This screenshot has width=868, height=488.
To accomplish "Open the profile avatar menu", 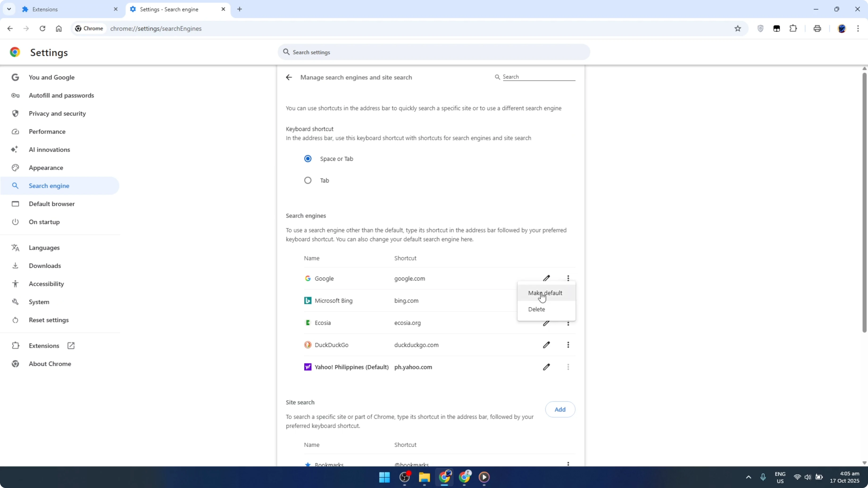I will tap(842, 29).
